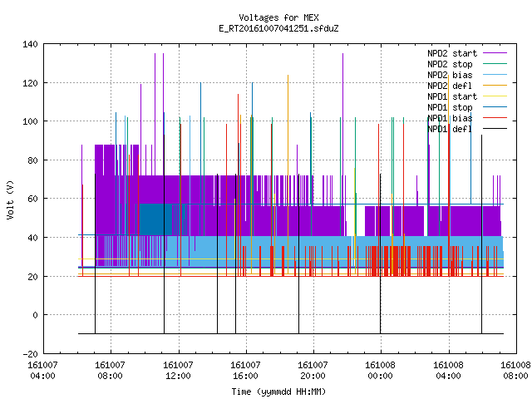Click the light blue NPD2 bias line sample

tap(495, 74)
